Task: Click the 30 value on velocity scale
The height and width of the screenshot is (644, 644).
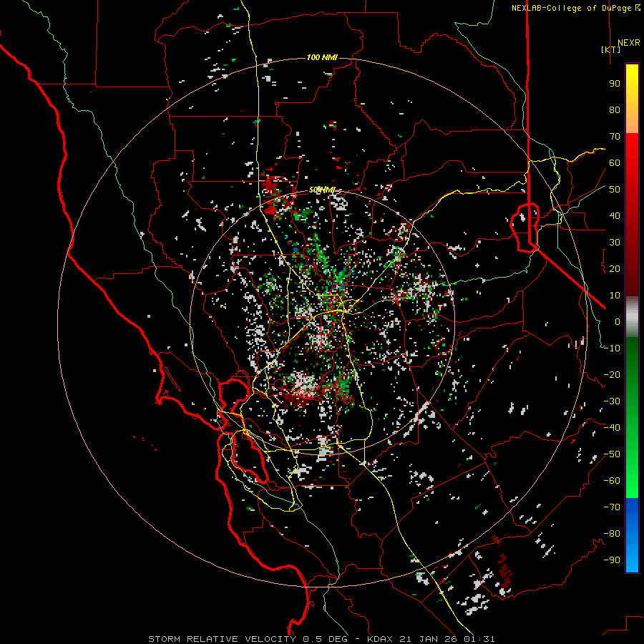Action: tap(615, 243)
